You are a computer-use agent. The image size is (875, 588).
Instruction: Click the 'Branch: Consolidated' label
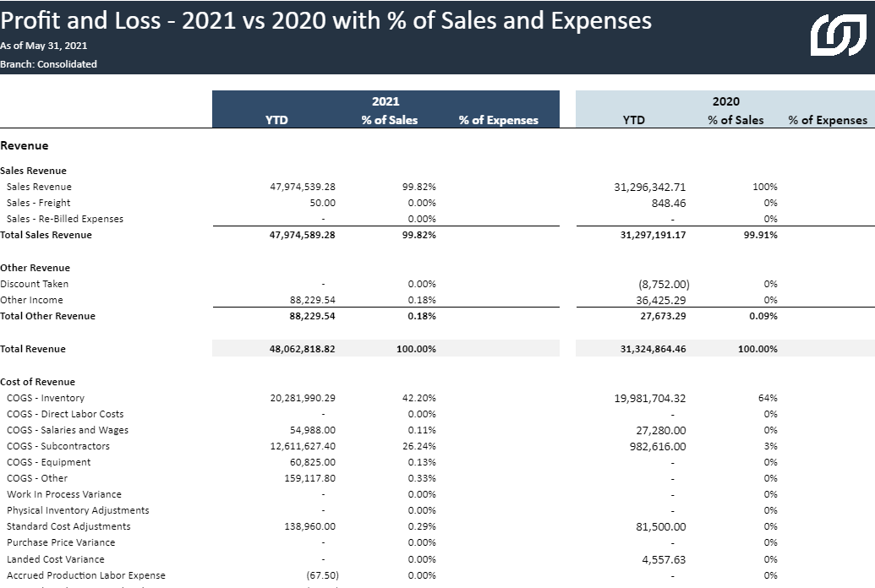49,64
